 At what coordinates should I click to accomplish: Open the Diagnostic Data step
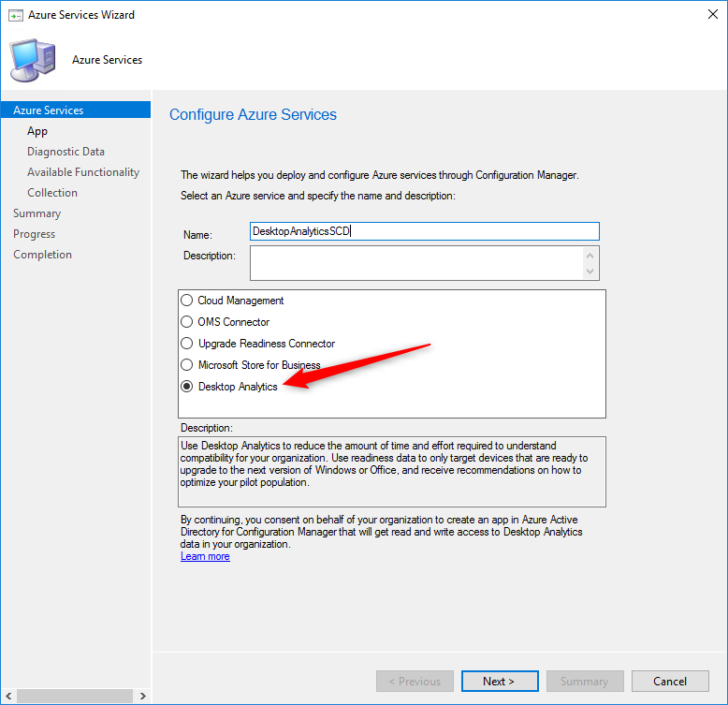tap(66, 152)
